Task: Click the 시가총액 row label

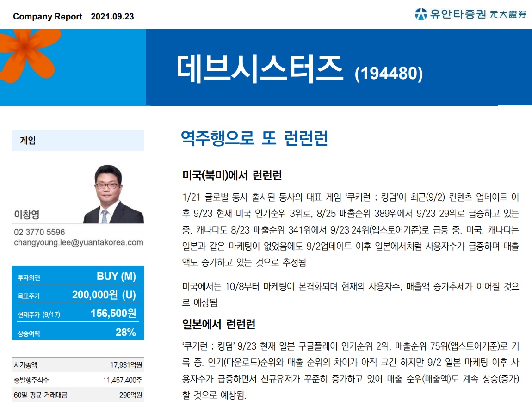Action: 26,364
